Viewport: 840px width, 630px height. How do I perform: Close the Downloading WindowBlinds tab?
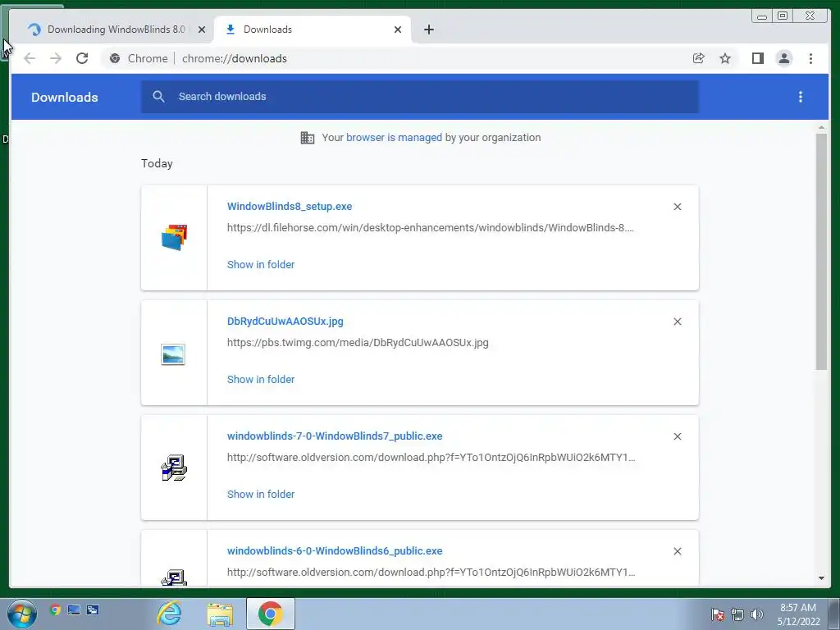(202, 30)
